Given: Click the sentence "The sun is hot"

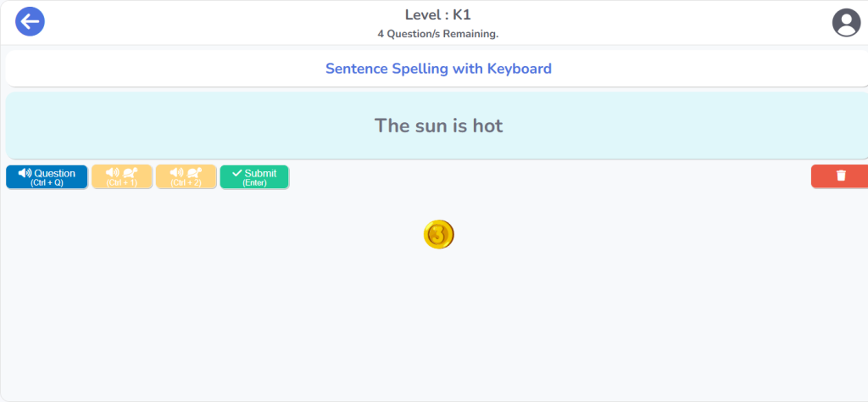Looking at the screenshot, I should point(438,126).
